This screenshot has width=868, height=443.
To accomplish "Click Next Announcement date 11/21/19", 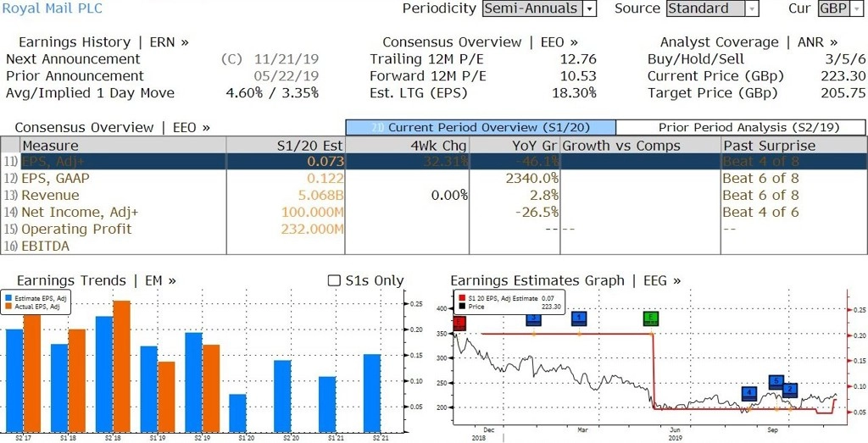I will [x=287, y=59].
